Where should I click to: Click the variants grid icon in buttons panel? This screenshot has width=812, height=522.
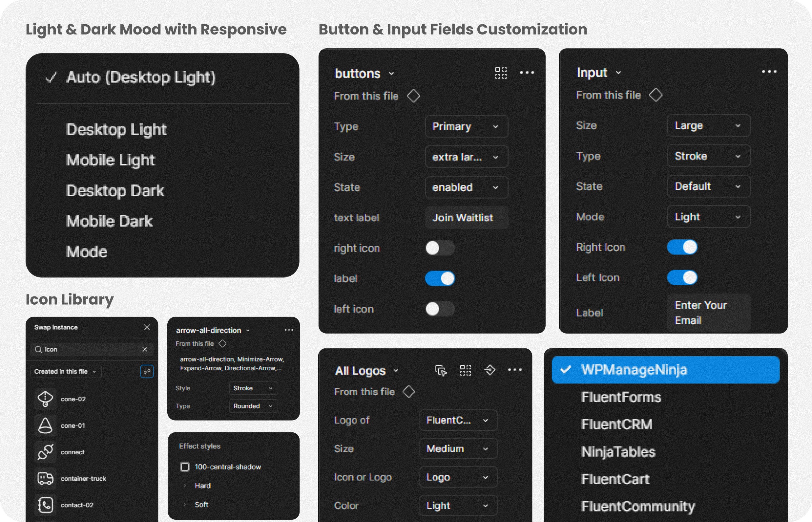coord(500,73)
